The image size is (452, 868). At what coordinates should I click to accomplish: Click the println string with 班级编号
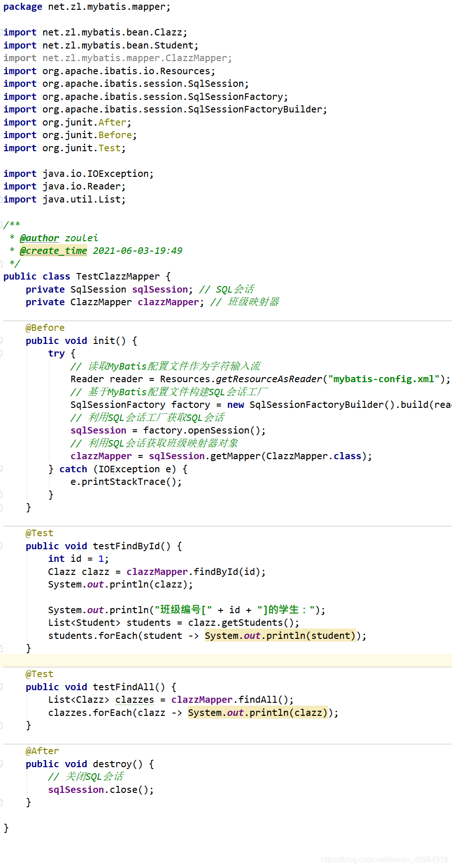(187, 610)
